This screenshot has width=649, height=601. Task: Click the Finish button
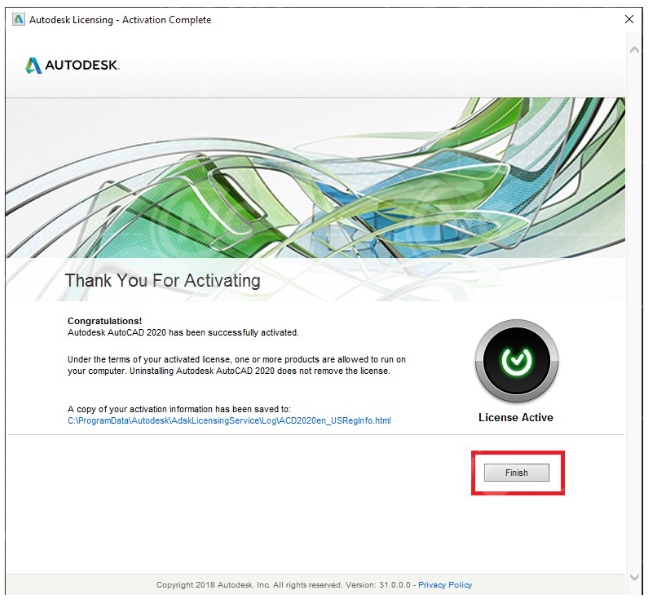pos(517,473)
